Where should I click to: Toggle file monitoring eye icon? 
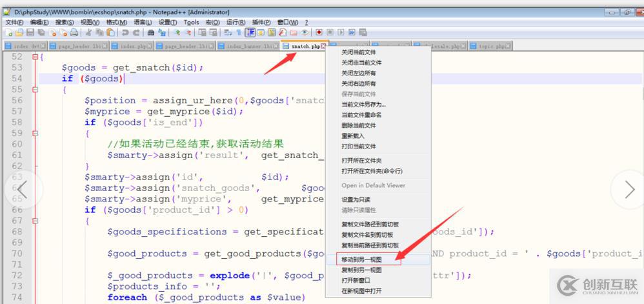[x=305, y=33]
